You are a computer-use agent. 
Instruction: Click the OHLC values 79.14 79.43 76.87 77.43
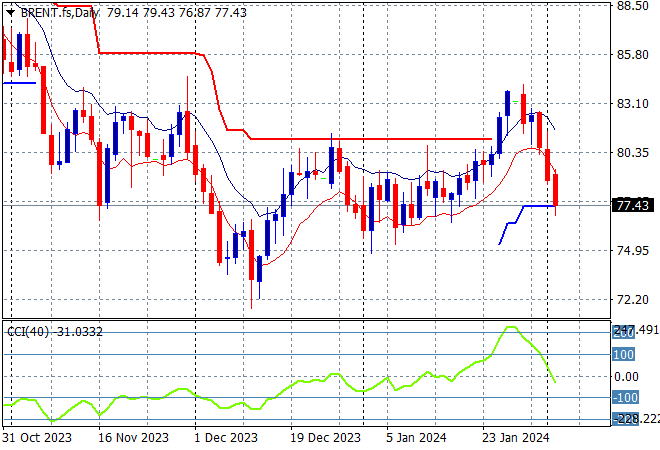coord(177,13)
